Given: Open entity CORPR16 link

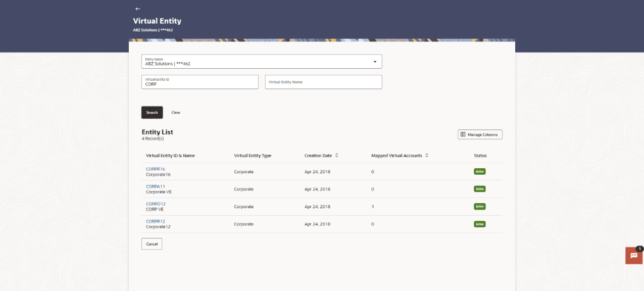Looking at the screenshot, I should point(156,169).
